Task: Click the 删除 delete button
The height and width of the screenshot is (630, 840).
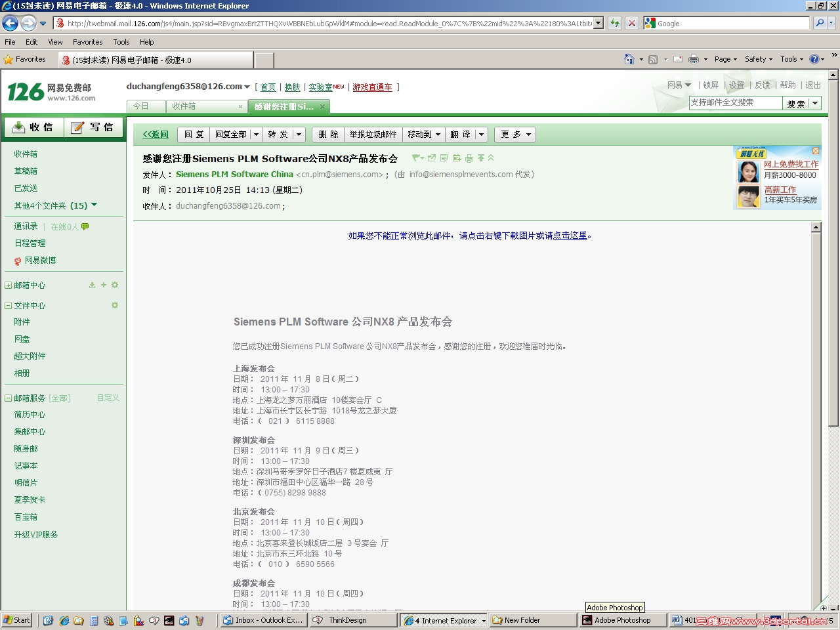Action: pos(328,135)
